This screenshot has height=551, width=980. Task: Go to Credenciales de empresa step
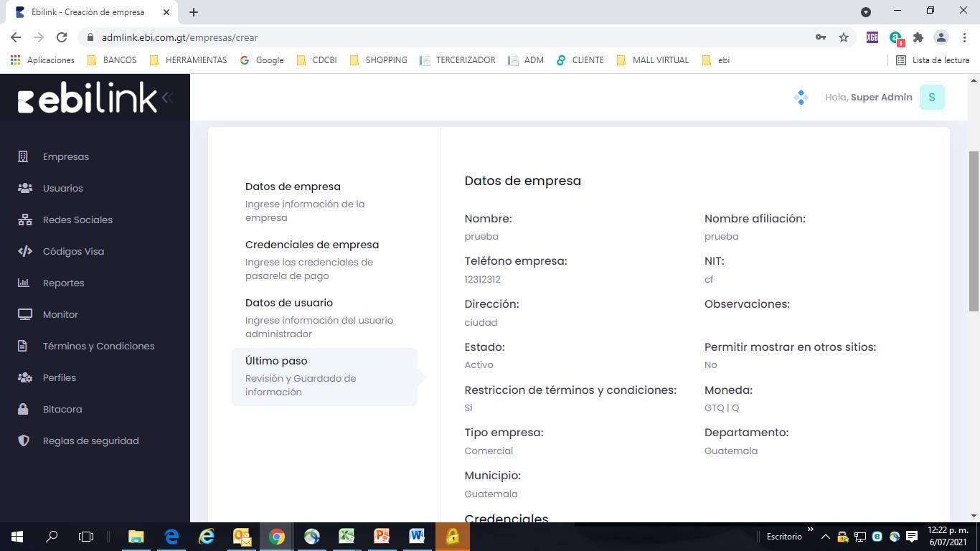[x=324, y=260]
